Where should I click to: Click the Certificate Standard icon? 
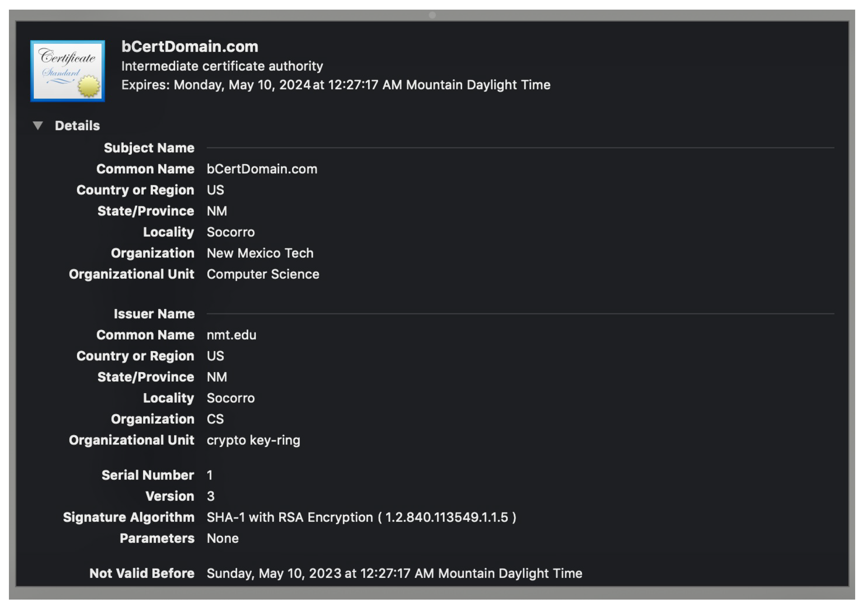click(68, 71)
